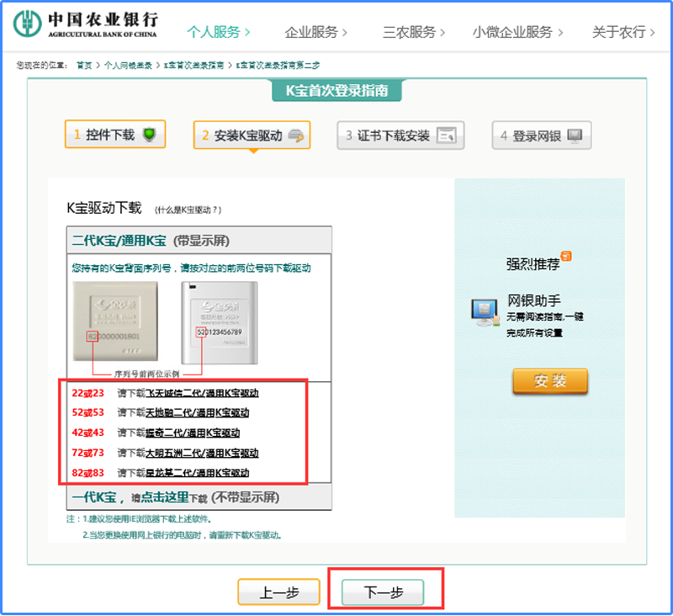Expand the 三农服务 menu
This screenshot has height=616, width=673.
click(x=414, y=32)
